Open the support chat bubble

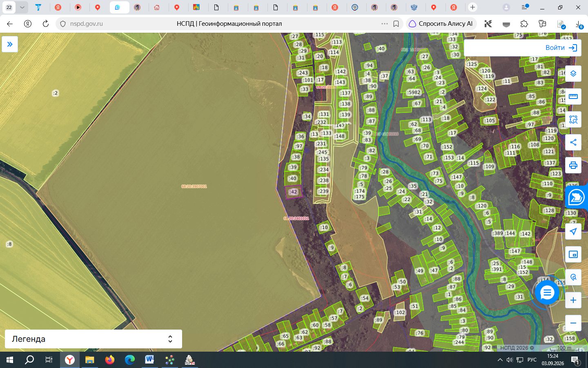[547, 292]
